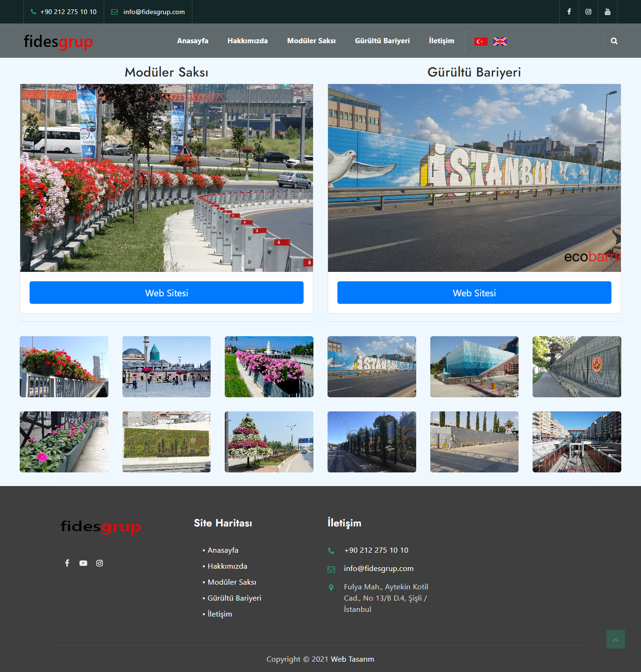641x672 pixels.
Task: Click the footer Facebook icon
Action: pyautogui.click(x=67, y=563)
